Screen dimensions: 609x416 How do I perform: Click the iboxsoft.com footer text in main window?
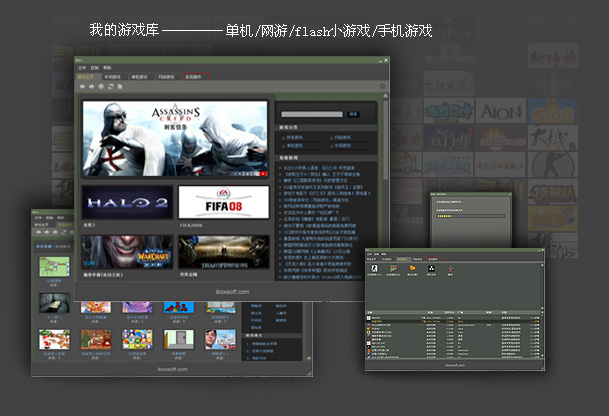tap(232, 292)
